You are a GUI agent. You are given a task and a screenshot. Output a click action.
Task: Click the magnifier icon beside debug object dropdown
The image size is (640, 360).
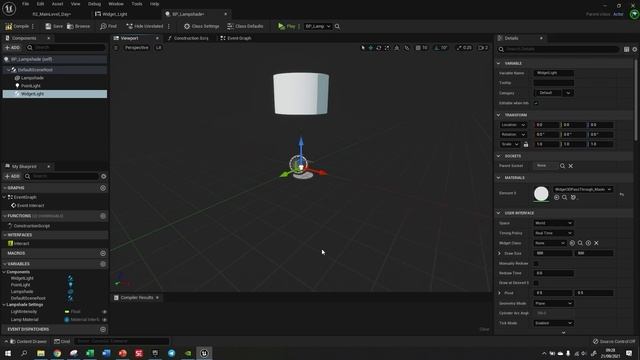(337, 26)
